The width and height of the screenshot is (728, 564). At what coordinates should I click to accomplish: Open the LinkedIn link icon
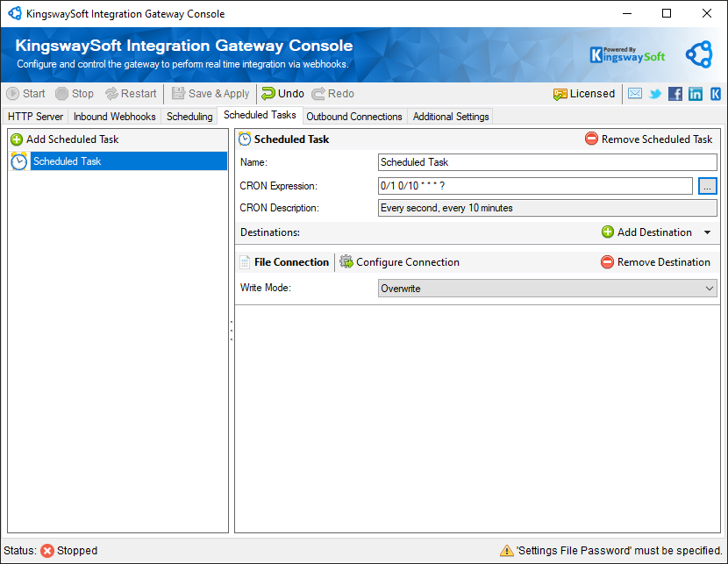pyautogui.click(x=696, y=94)
